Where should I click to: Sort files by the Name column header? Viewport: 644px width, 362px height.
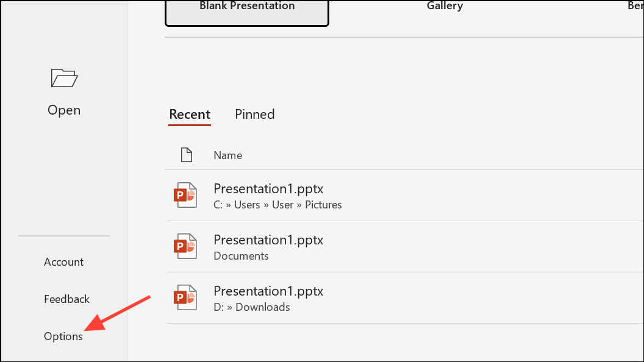coord(228,155)
